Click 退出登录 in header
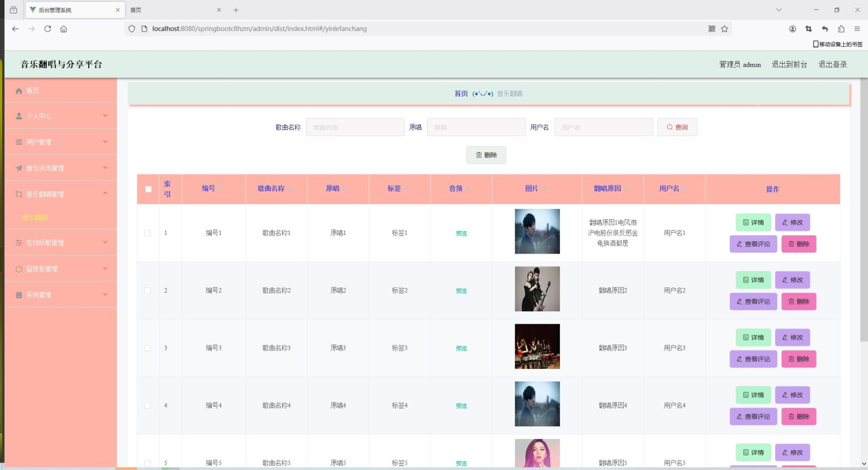Viewport: 868px width, 470px height. [x=833, y=64]
